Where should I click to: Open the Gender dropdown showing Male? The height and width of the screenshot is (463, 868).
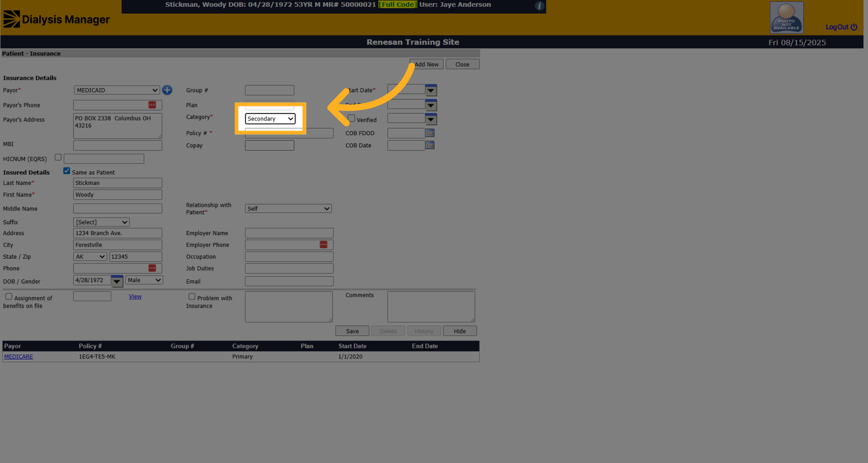pos(144,280)
